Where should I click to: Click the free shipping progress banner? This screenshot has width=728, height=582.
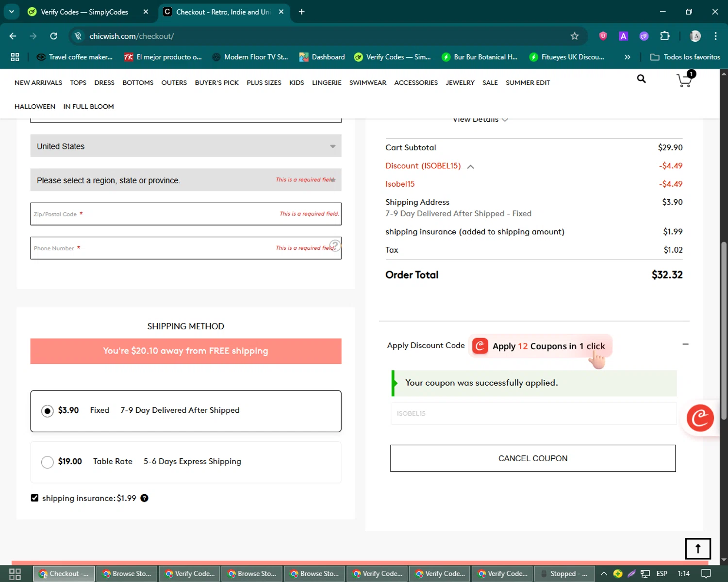pos(186,351)
